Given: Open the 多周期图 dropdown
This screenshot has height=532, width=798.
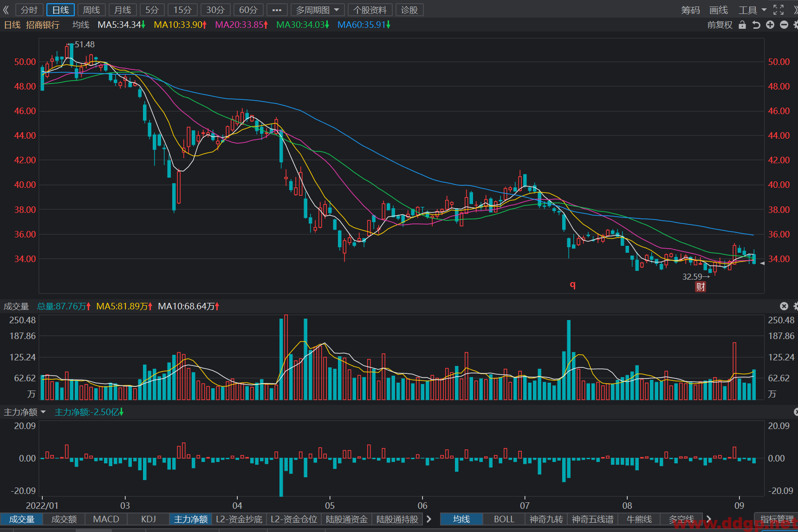Looking at the screenshot, I should pos(318,10).
